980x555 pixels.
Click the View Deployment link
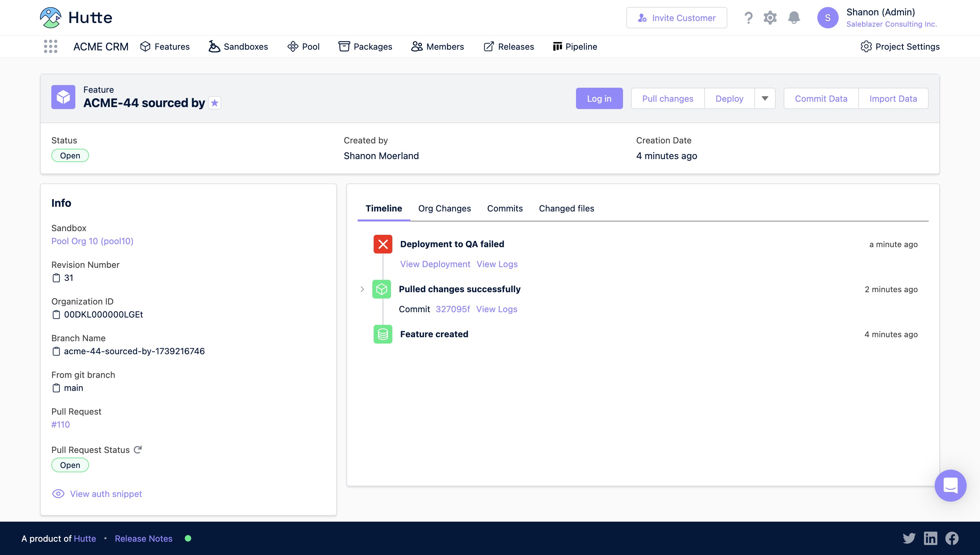click(435, 264)
